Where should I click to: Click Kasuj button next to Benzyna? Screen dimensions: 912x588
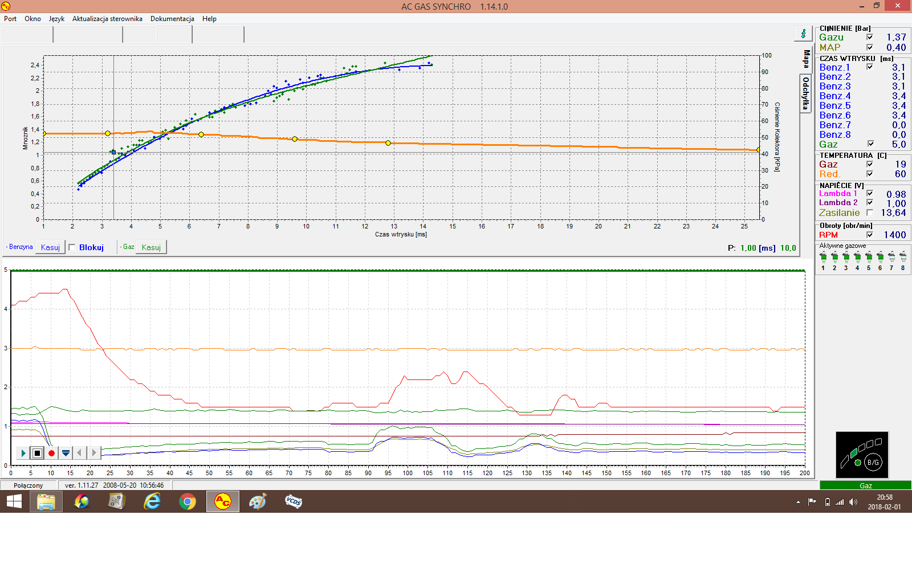pos(50,247)
